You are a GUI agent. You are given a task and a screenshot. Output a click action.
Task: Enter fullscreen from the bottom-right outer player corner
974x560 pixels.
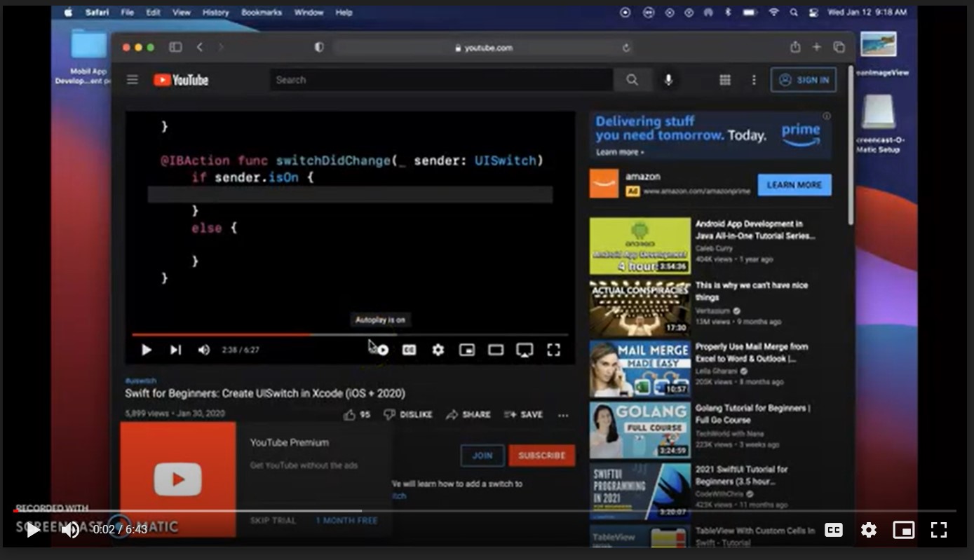tap(938, 530)
